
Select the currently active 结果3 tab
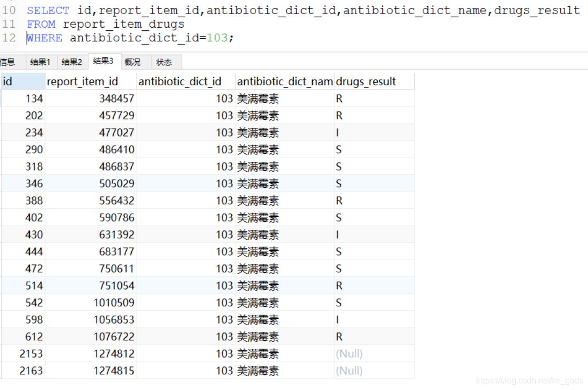point(103,61)
